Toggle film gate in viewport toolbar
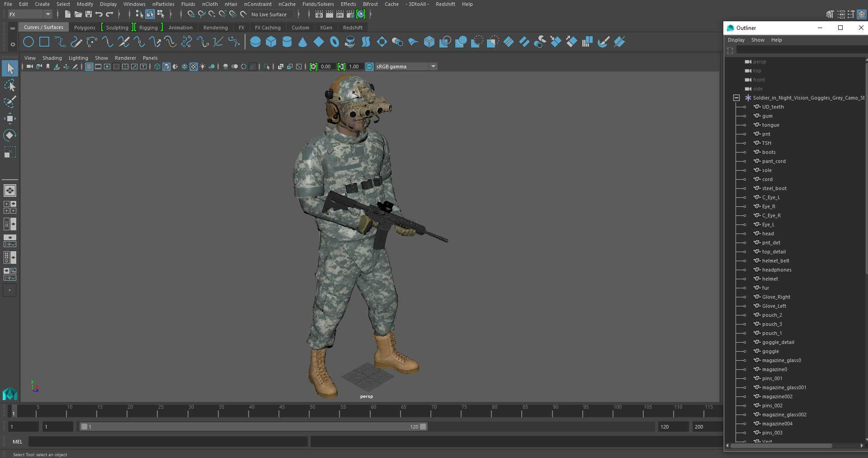This screenshot has width=868, height=458. [98, 67]
